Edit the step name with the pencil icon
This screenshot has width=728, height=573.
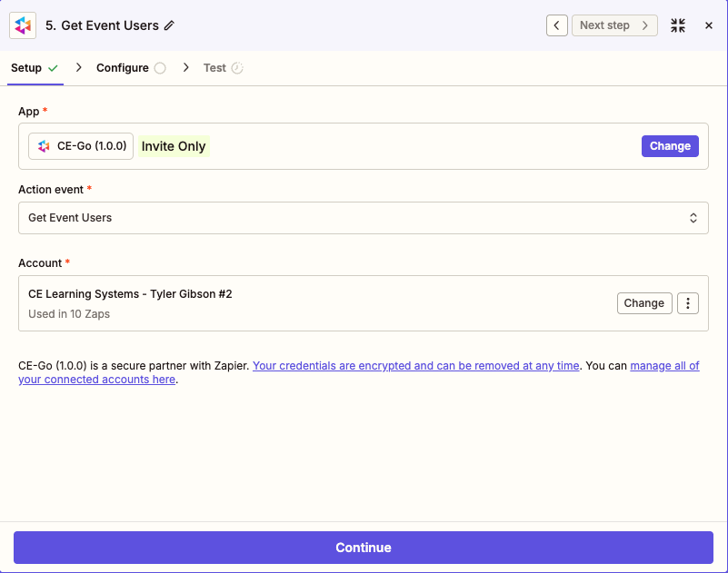click(169, 25)
